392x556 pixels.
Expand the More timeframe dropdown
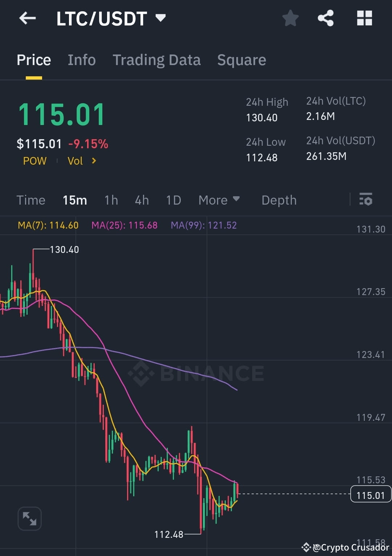tap(219, 200)
